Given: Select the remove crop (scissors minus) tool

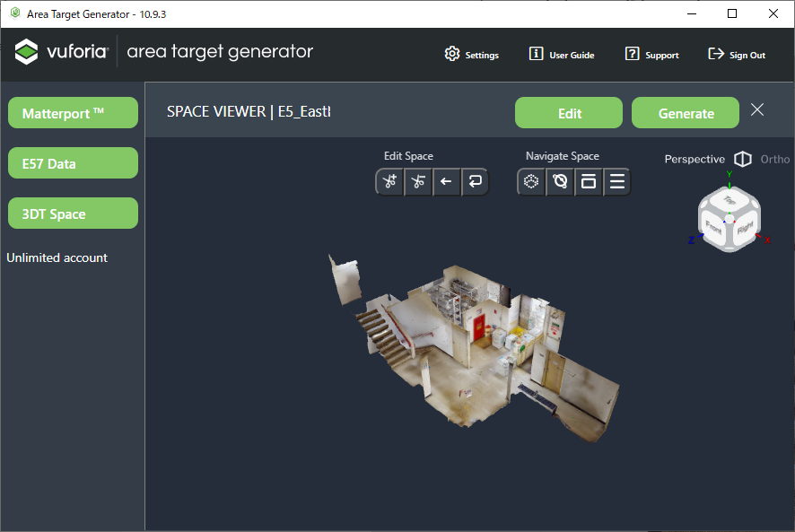Looking at the screenshot, I should [417, 182].
